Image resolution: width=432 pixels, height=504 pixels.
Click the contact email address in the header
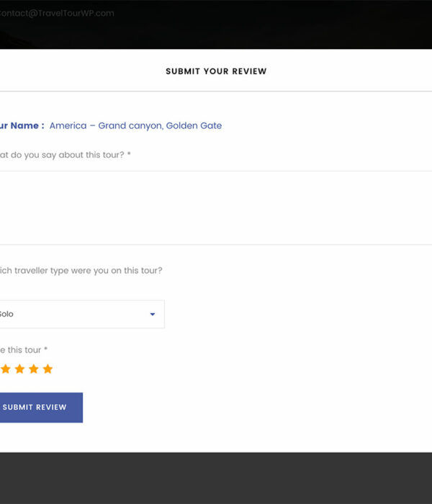click(x=56, y=13)
